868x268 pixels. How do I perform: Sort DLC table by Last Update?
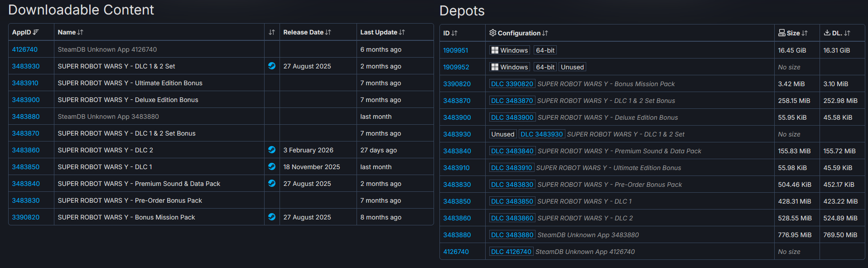click(x=395, y=32)
